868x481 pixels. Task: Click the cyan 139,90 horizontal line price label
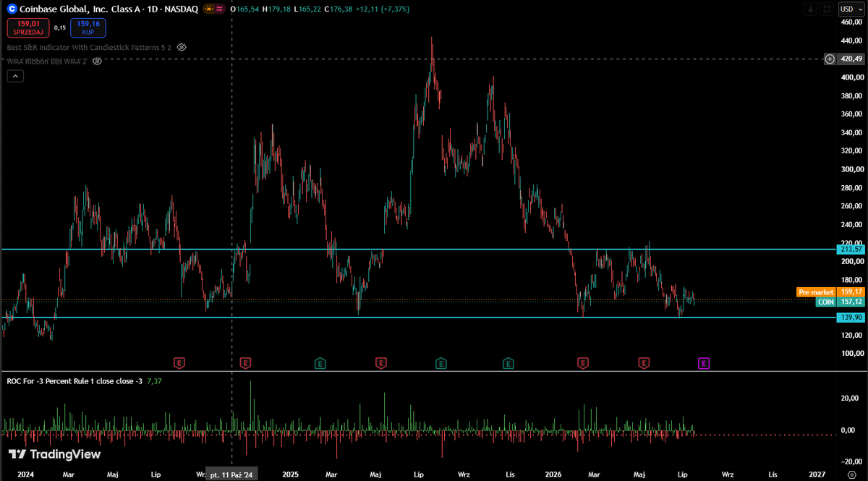(851, 317)
